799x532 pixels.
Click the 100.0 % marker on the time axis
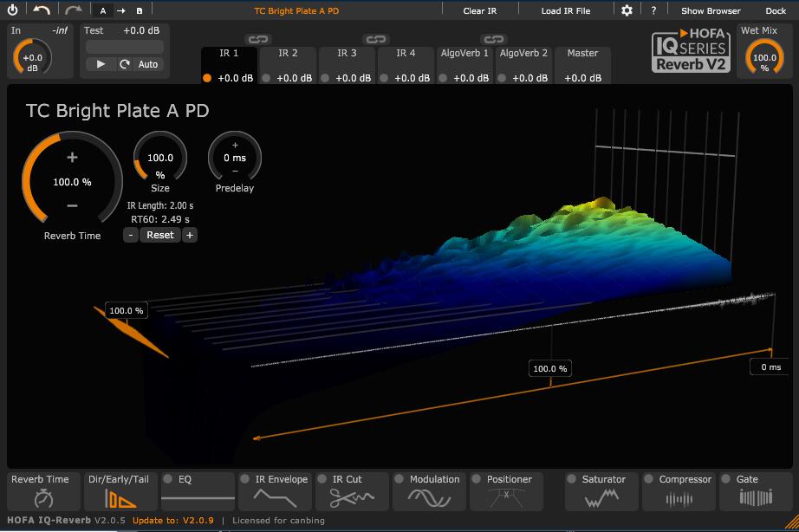(549, 368)
